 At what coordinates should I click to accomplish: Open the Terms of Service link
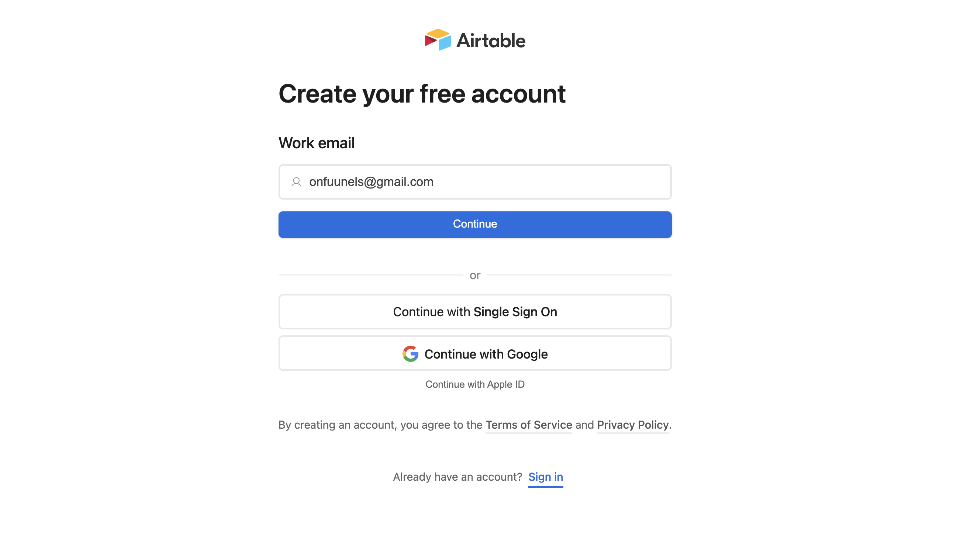coord(529,425)
